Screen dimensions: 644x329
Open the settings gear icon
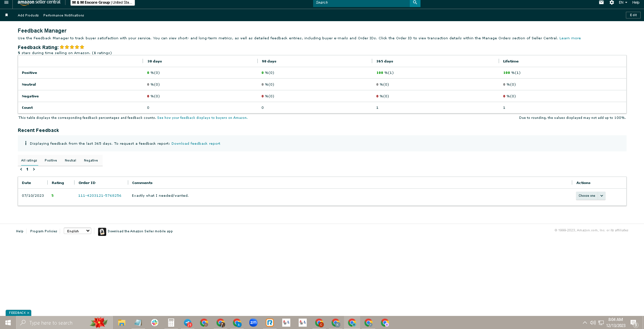612,2
